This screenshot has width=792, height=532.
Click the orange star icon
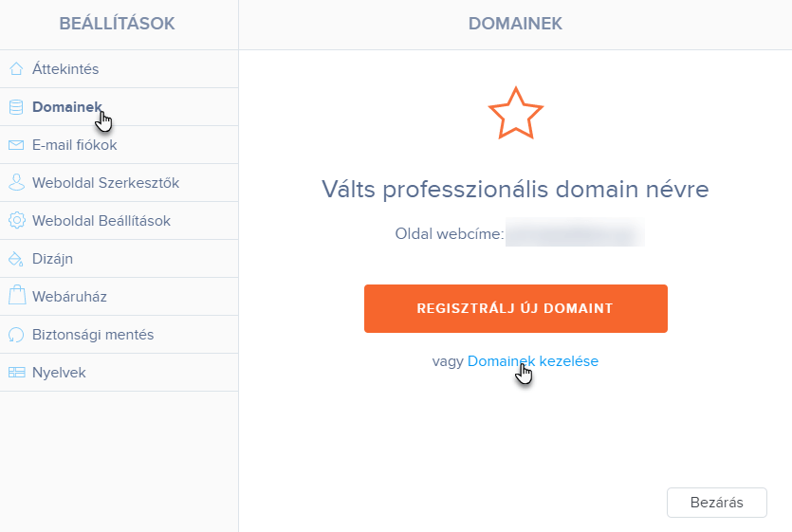pyautogui.click(x=515, y=113)
